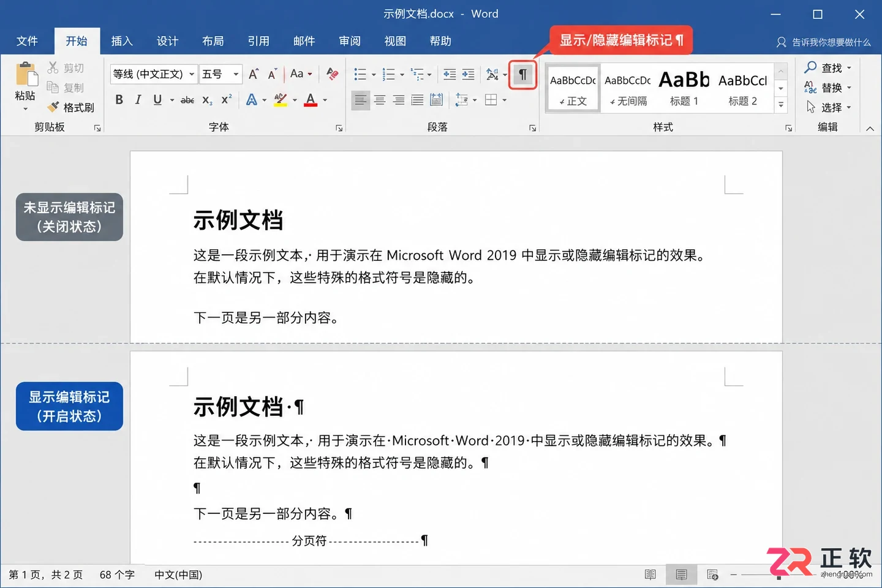Click the increase indent icon
The image size is (882, 588).
click(469, 74)
